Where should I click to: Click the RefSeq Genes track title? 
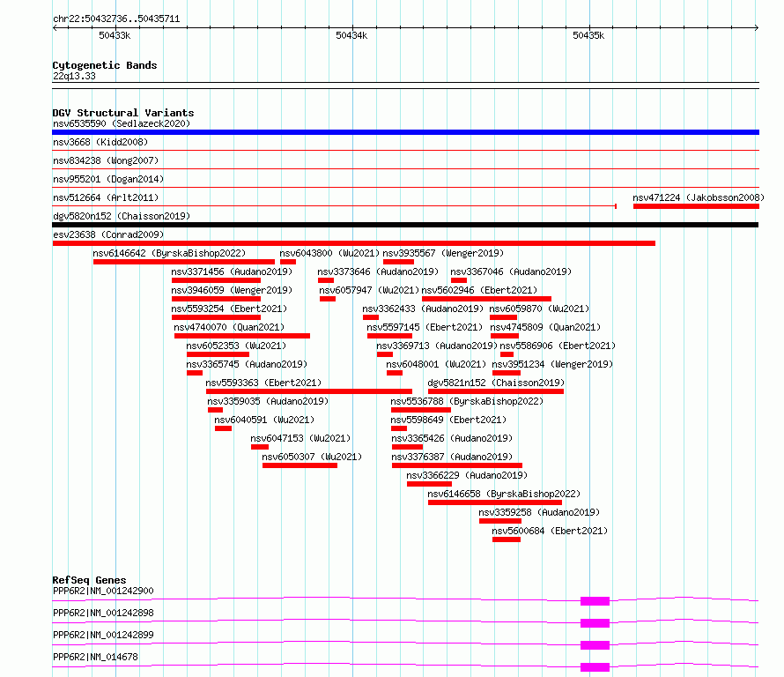tap(90, 580)
